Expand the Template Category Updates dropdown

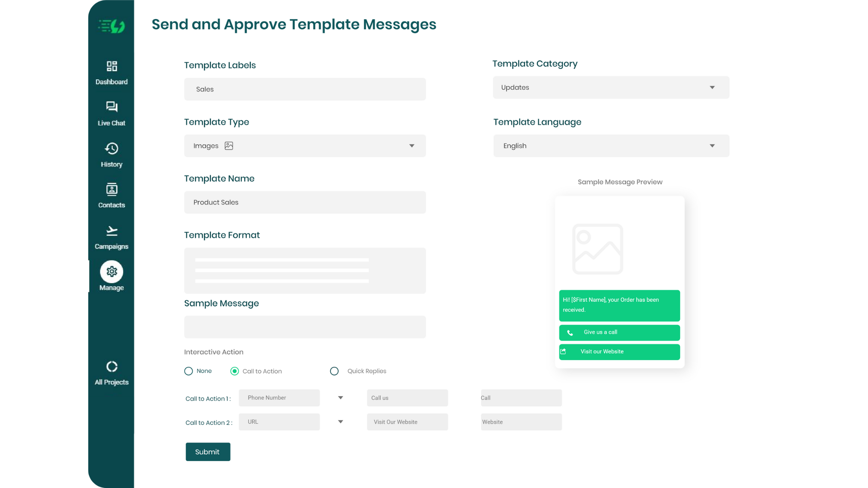(x=611, y=88)
